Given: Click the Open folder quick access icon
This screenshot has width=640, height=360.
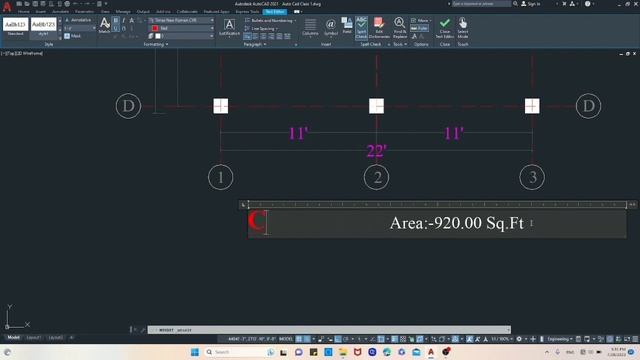Looking at the screenshot, I should (27, 4).
